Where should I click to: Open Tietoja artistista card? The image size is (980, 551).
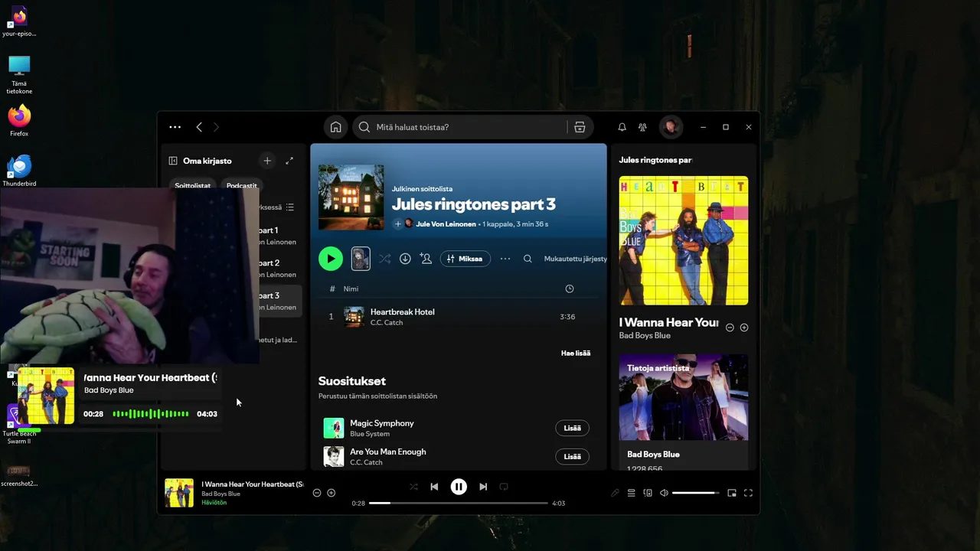click(x=684, y=412)
